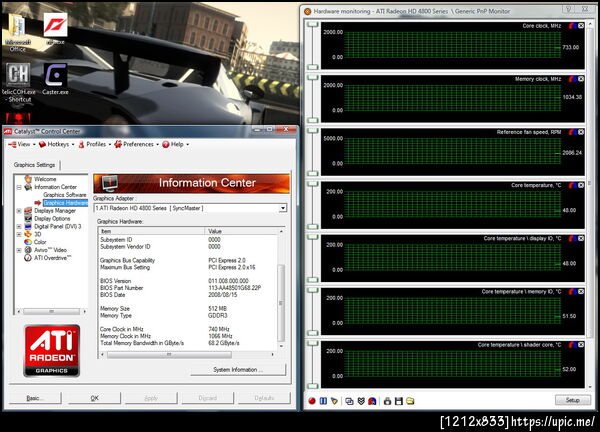Open the Help menu
Viewport: 600px width, 432px height.
176,144
